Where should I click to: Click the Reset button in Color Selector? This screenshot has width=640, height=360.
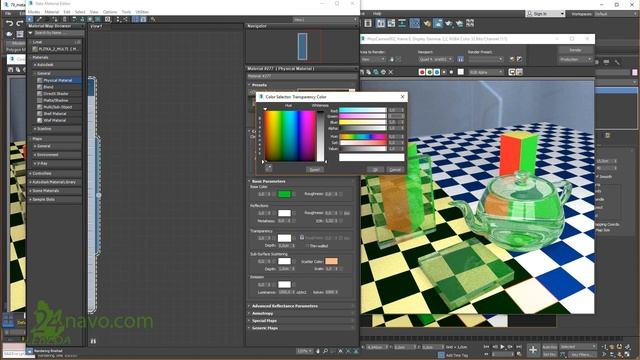315,169
